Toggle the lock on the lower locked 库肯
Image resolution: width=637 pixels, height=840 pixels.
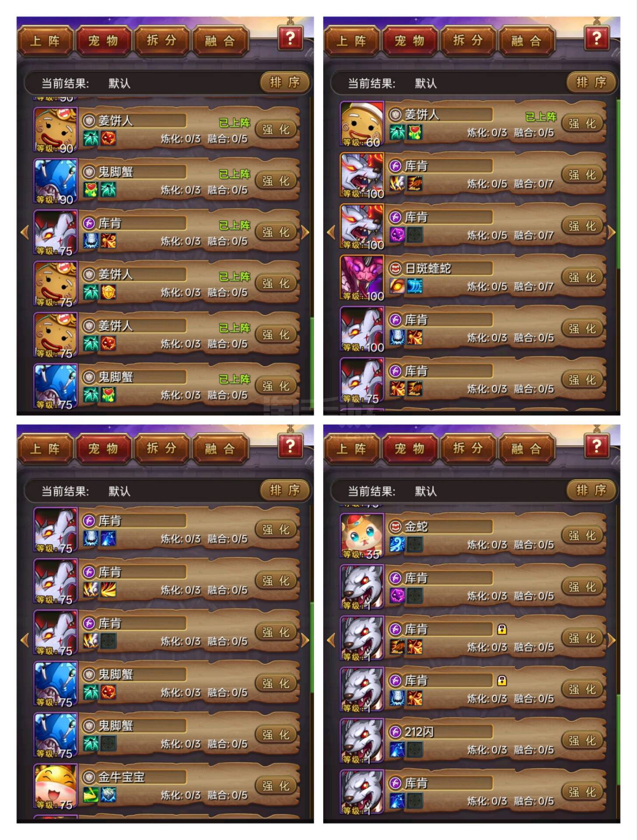coord(502,680)
